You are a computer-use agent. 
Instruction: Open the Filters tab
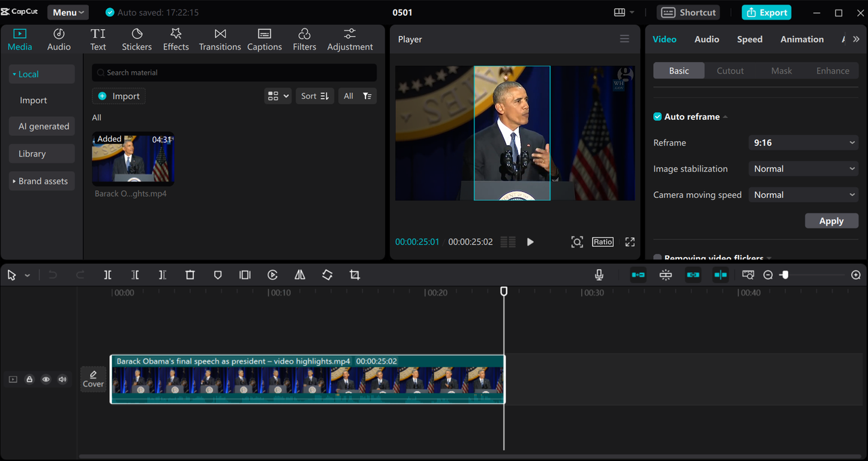[x=304, y=40]
